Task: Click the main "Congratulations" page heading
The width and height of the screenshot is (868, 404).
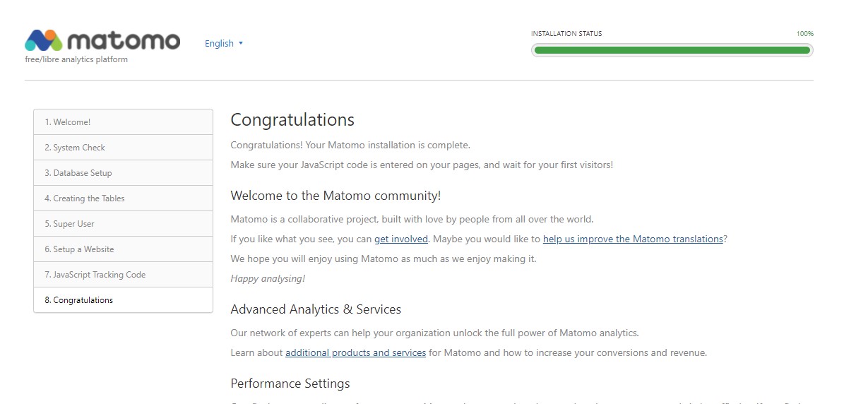Action: pyautogui.click(x=292, y=120)
